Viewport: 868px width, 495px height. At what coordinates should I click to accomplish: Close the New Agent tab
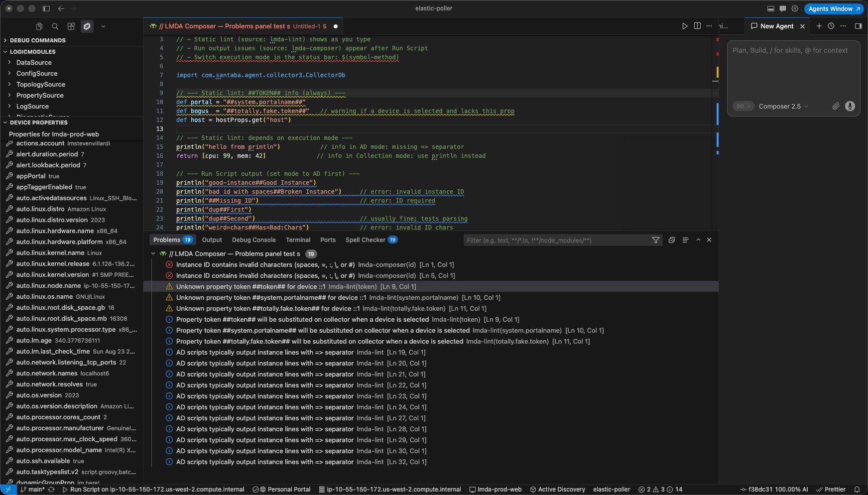tap(802, 26)
